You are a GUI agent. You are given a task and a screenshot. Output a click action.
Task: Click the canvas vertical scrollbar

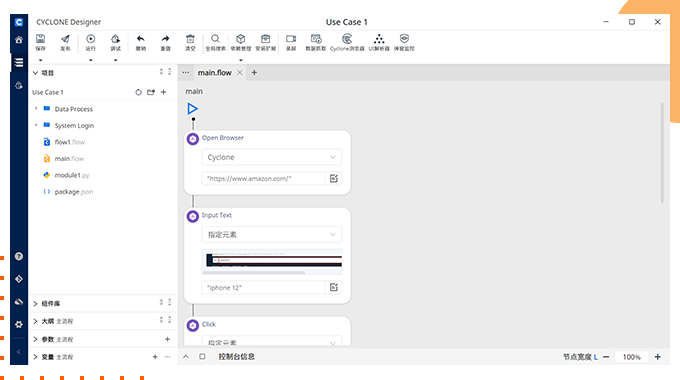[662, 153]
